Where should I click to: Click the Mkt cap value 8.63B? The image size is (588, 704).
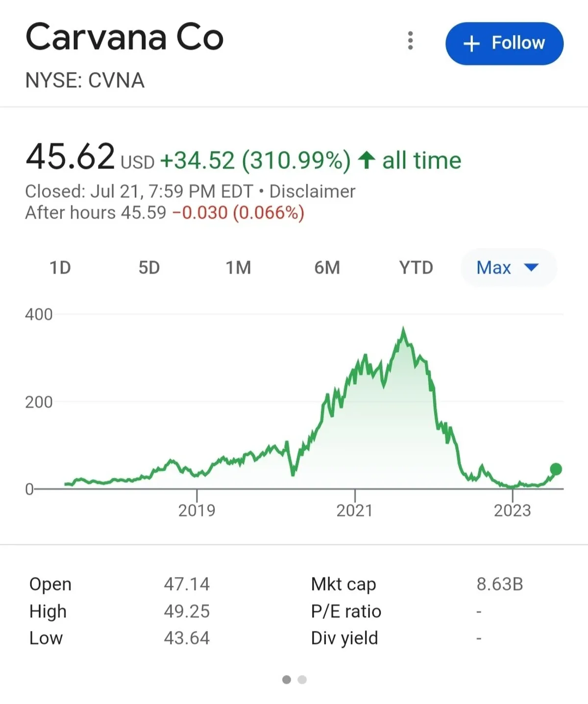pyautogui.click(x=500, y=584)
